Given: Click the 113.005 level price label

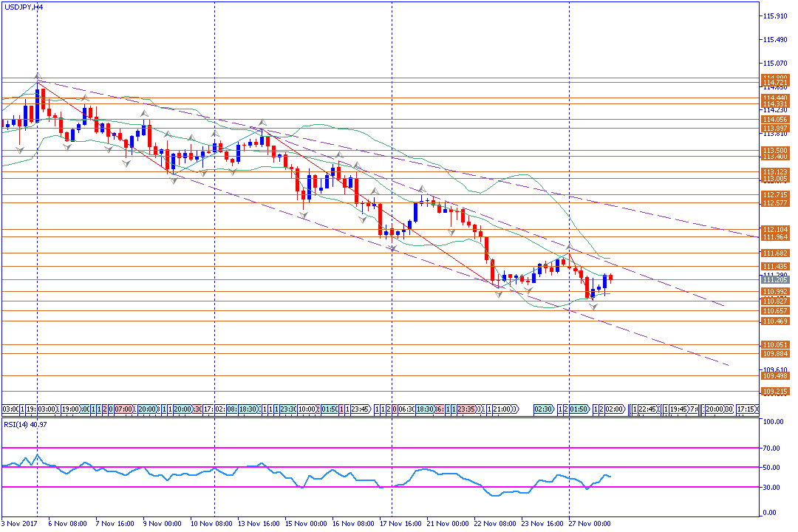Looking at the screenshot, I should pos(774,179).
